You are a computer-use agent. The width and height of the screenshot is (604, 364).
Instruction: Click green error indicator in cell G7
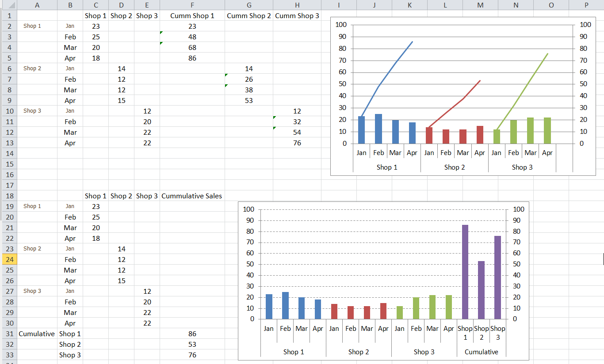pos(226,75)
